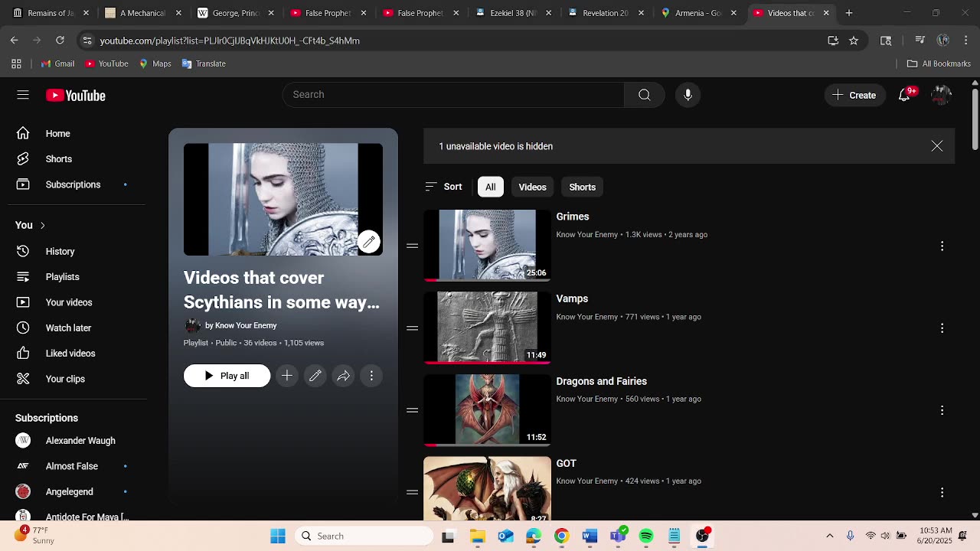Select the Shorts filter chip

pos(582,187)
